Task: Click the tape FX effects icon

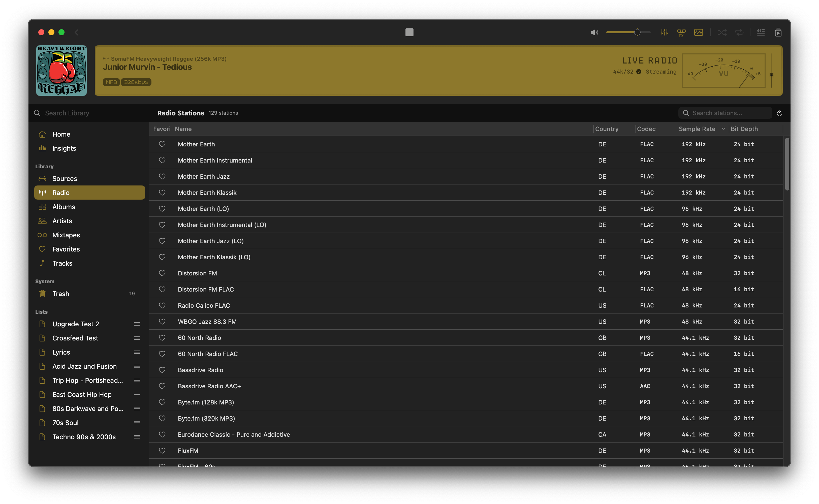Action: pos(681,32)
